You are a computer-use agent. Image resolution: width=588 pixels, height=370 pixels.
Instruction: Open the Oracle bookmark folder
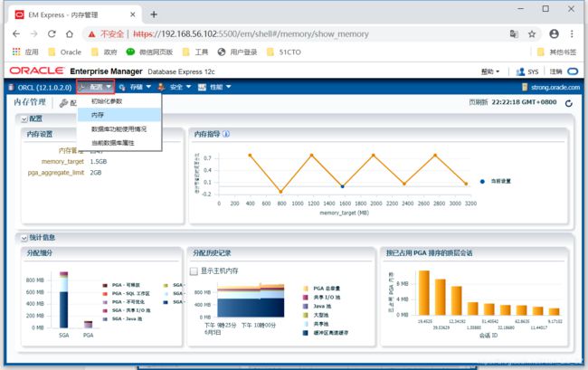tap(65, 52)
